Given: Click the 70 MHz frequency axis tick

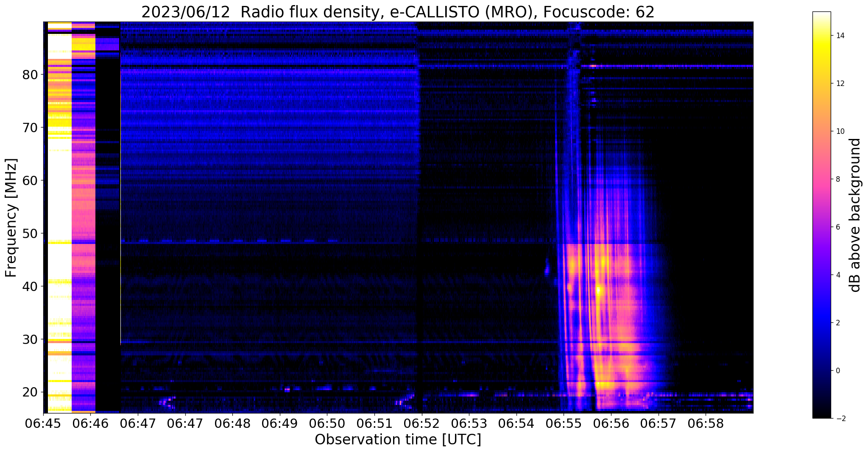Looking at the screenshot, I should click(30, 127).
